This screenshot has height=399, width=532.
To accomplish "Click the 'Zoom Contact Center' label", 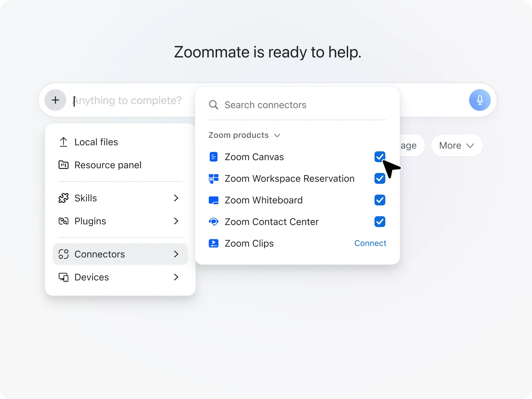I will coord(272,222).
